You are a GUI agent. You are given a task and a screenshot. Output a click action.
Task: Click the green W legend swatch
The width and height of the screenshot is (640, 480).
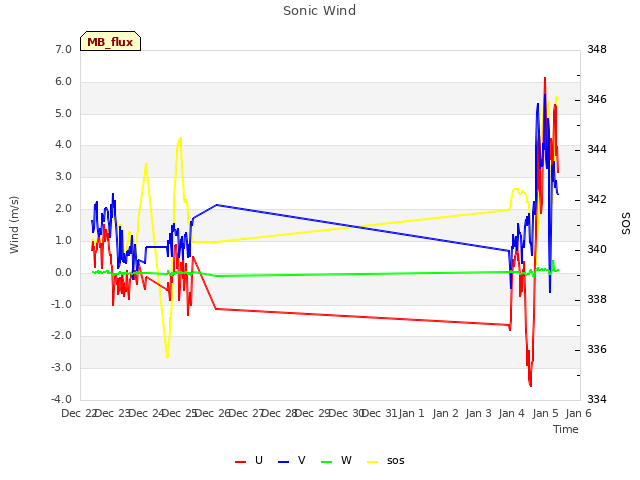(x=327, y=462)
